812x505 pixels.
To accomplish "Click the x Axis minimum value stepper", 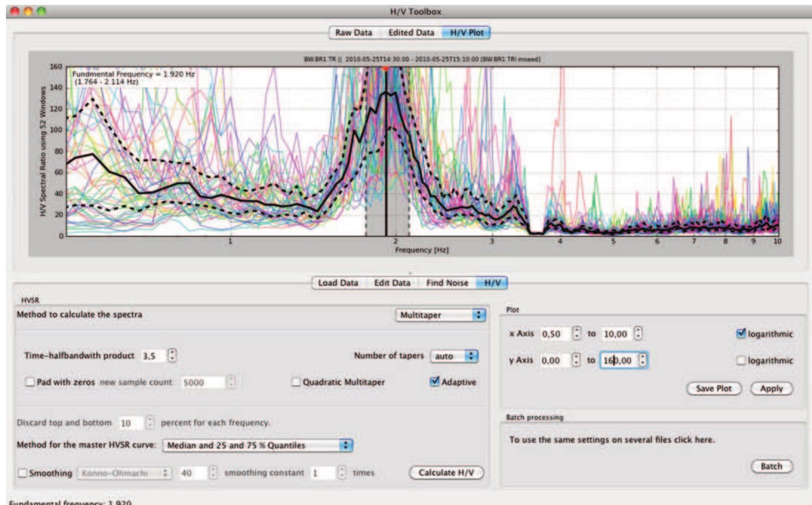I will pyautogui.click(x=577, y=333).
